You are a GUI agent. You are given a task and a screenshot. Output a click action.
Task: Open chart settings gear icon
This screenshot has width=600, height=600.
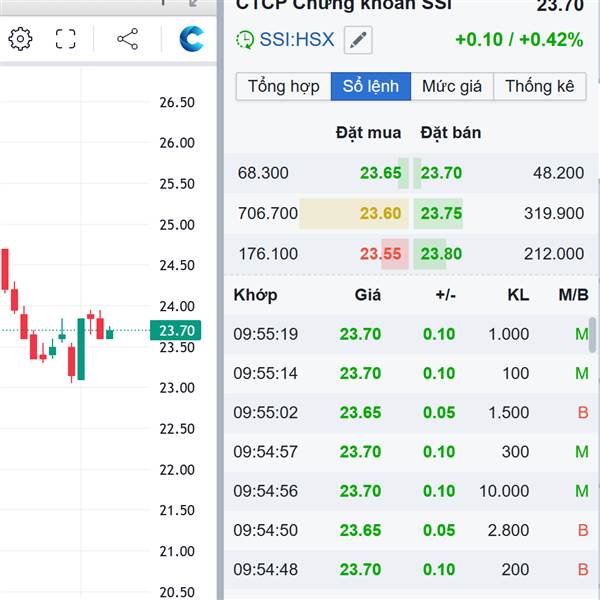coord(20,39)
